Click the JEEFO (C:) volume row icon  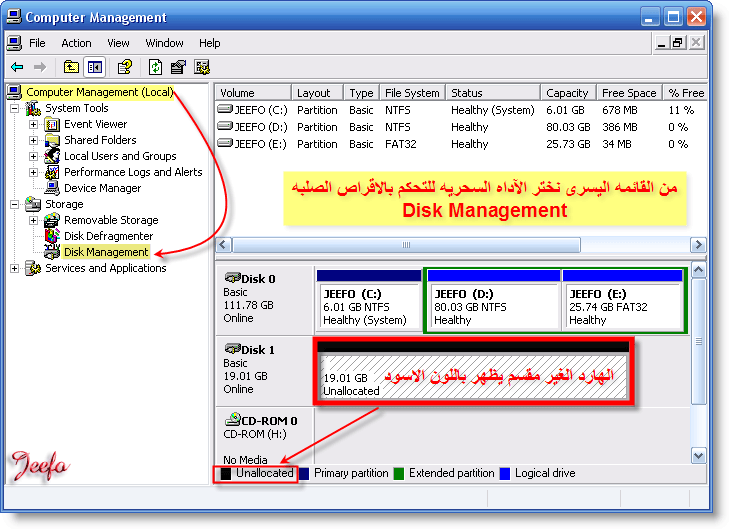(x=225, y=109)
